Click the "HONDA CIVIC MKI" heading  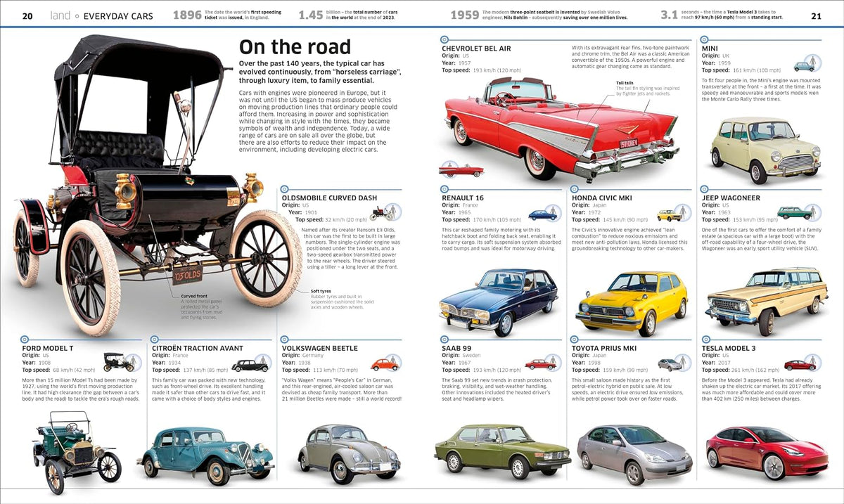[x=602, y=198]
